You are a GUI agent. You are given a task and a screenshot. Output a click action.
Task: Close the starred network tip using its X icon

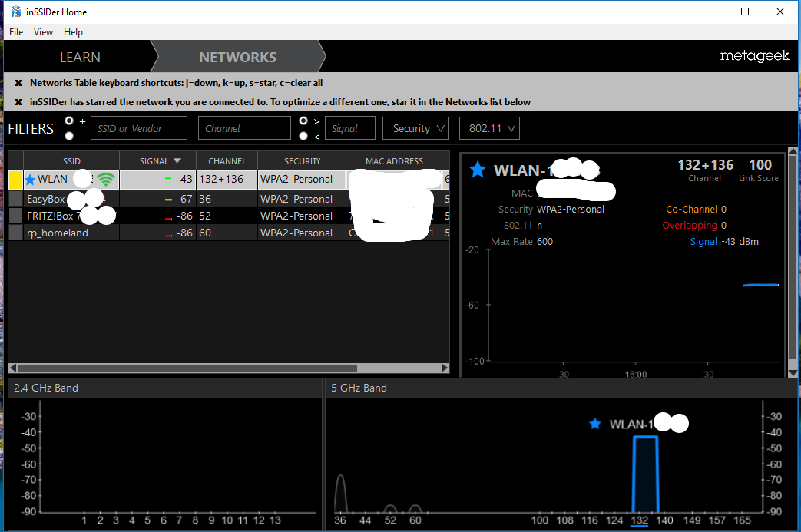point(18,101)
